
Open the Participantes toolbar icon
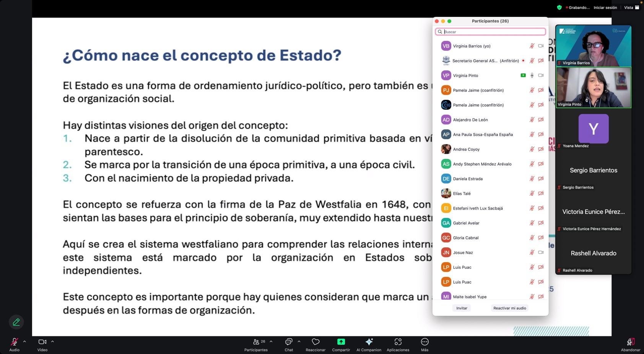[x=257, y=342]
